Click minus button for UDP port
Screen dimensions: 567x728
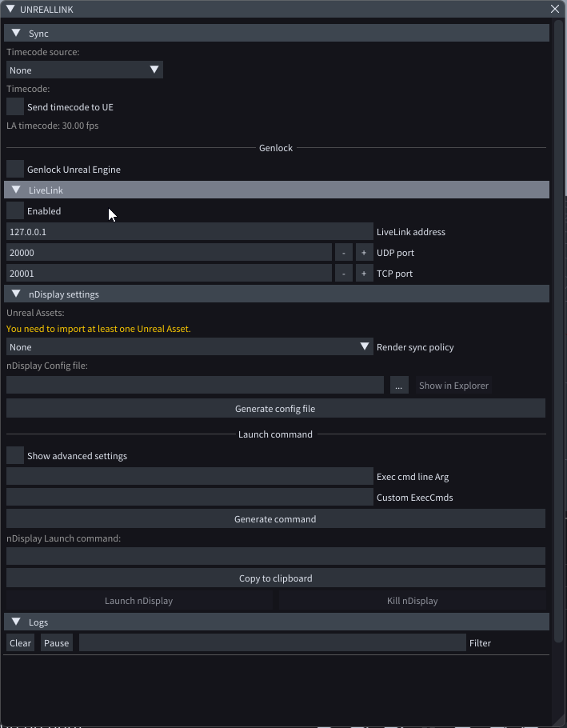click(x=343, y=253)
